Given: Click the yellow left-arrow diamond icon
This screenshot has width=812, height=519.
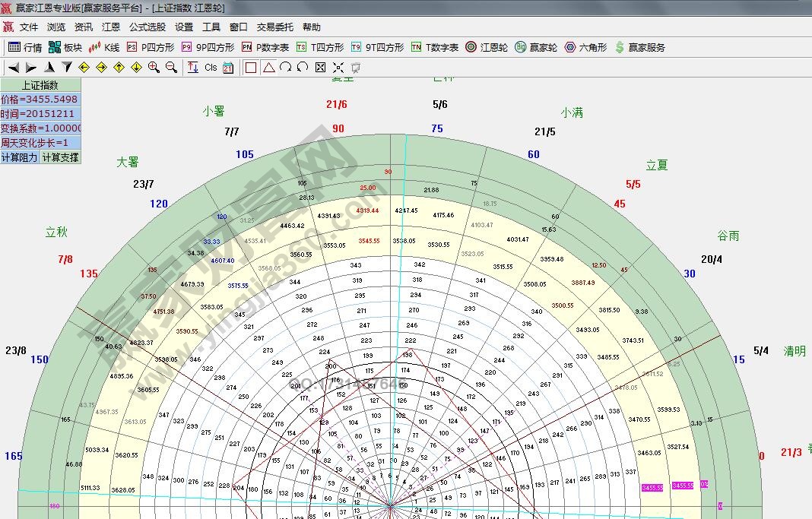Looking at the screenshot, I should pyautogui.click(x=84, y=68).
